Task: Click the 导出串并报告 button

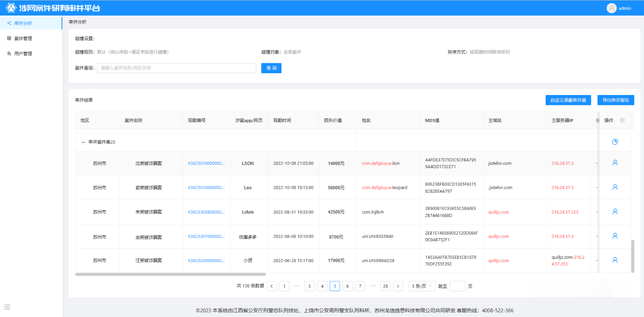Action: point(615,100)
